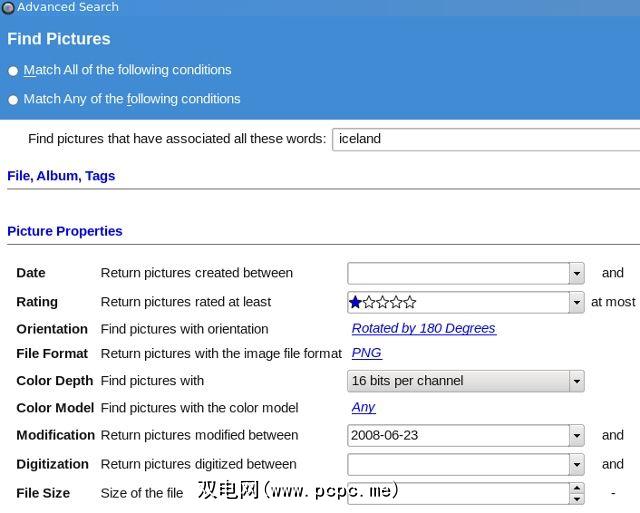Viewport: 640px width, 513px height.
Task: Open the Modification date dropdown arrow
Action: [x=576, y=436]
